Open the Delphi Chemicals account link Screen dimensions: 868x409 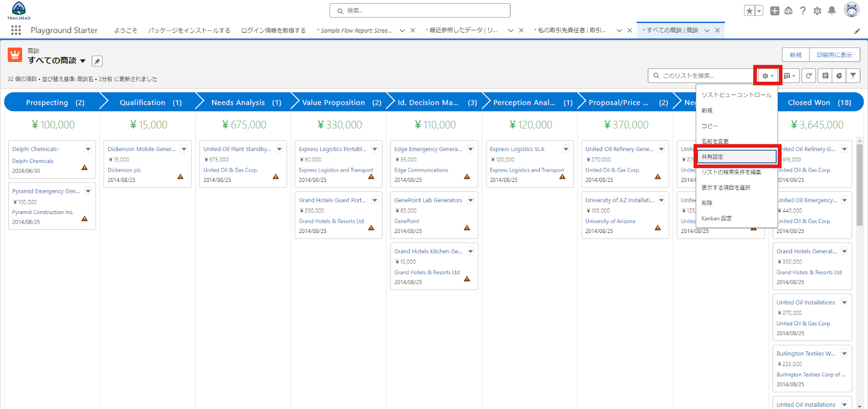pos(33,161)
